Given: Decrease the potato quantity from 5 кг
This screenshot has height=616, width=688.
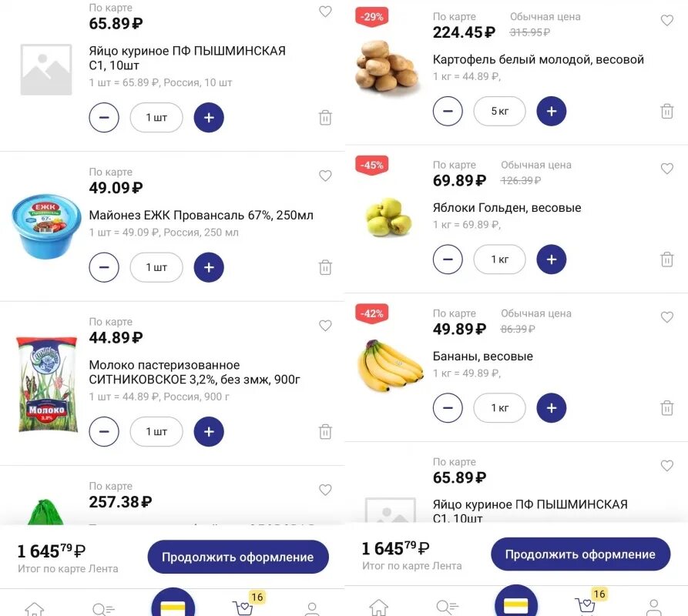Looking at the screenshot, I should coord(448,111).
